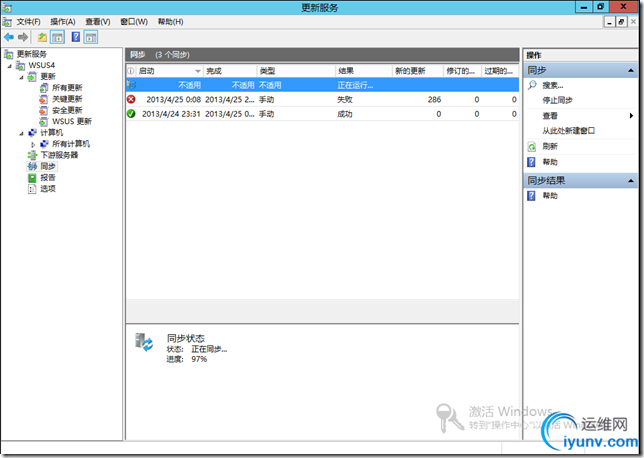Open the 查看(V) menu
The width and height of the screenshot is (644, 458).
pos(98,22)
